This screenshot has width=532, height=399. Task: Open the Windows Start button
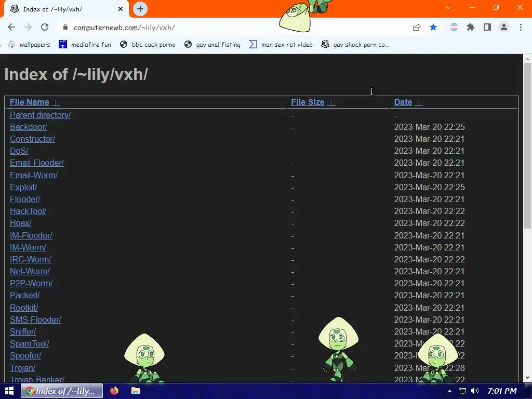[9, 391]
